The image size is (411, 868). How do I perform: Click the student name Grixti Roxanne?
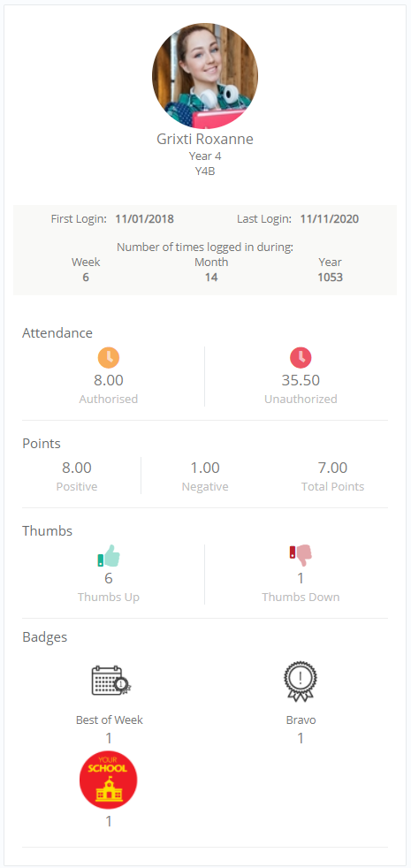click(x=205, y=139)
